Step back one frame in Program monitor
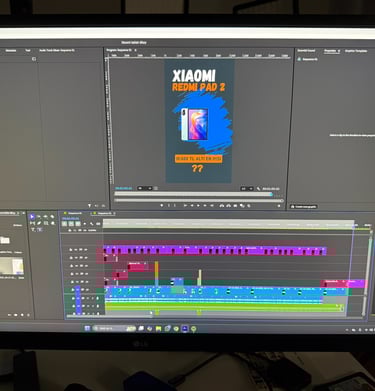Image resolution: width=375 pixels, height=391 pixels. pyautogui.click(x=192, y=205)
